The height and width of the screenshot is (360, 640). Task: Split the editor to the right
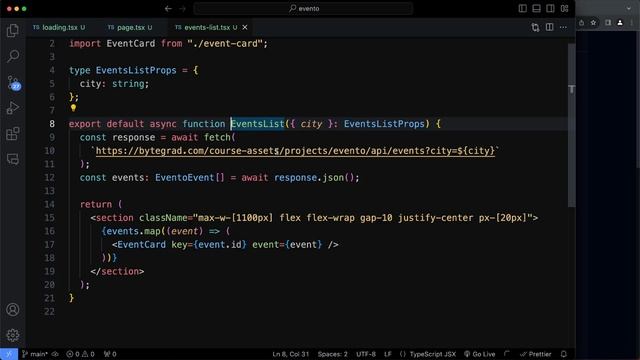[549, 27]
